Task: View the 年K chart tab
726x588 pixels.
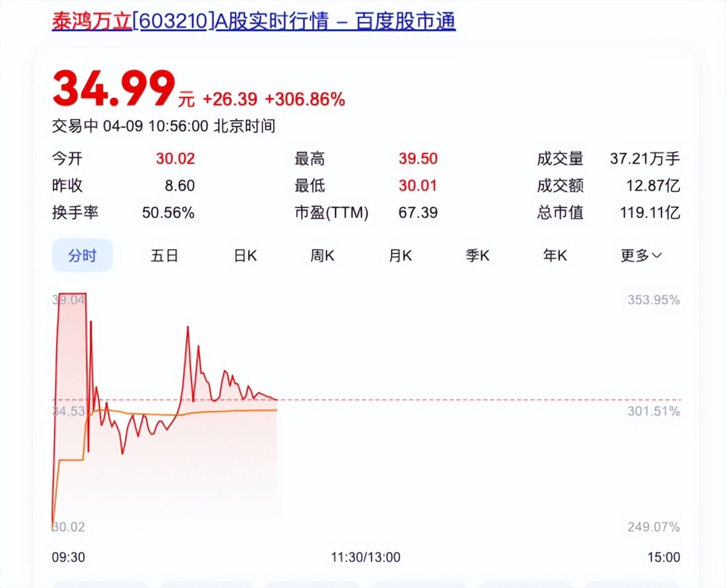Action: [x=555, y=255]
